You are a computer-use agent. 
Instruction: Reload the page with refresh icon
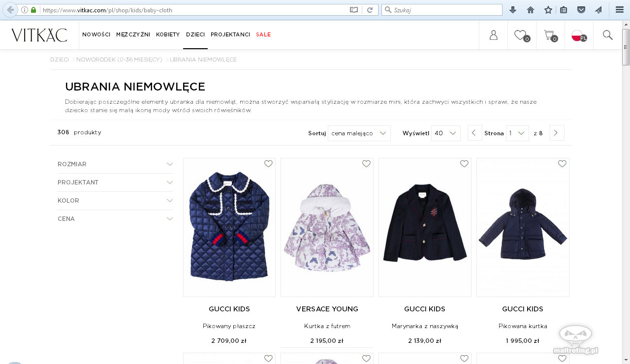370,10
